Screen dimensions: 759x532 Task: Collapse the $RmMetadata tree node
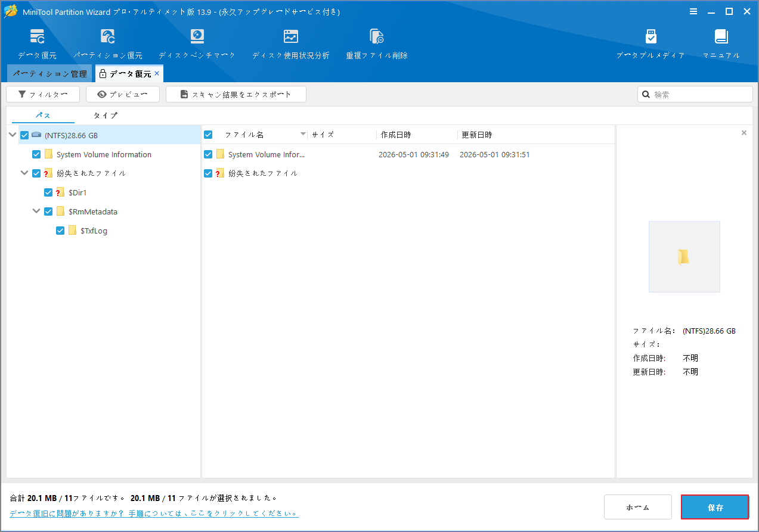pyautogui.click(x=36, y=211)
